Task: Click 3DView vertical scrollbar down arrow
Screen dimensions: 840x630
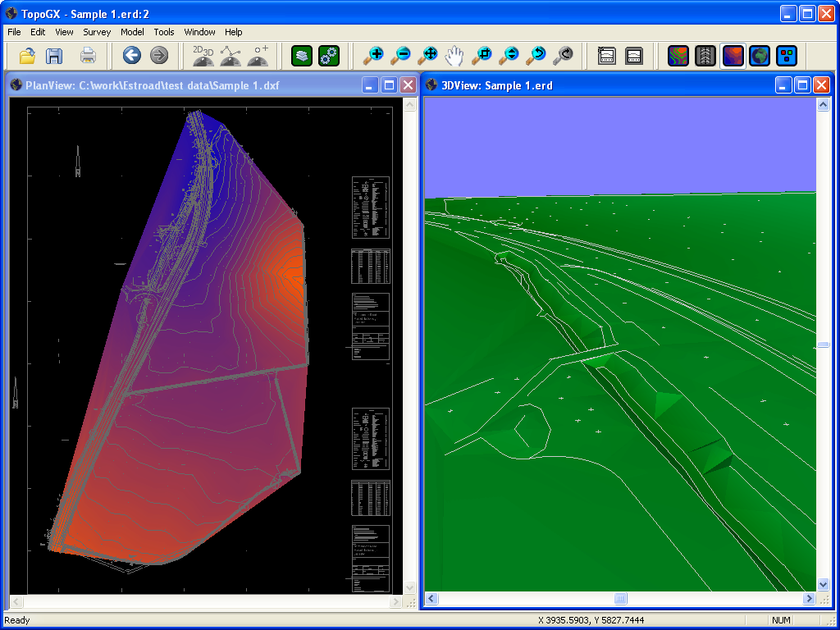Action: coord(824,584)
